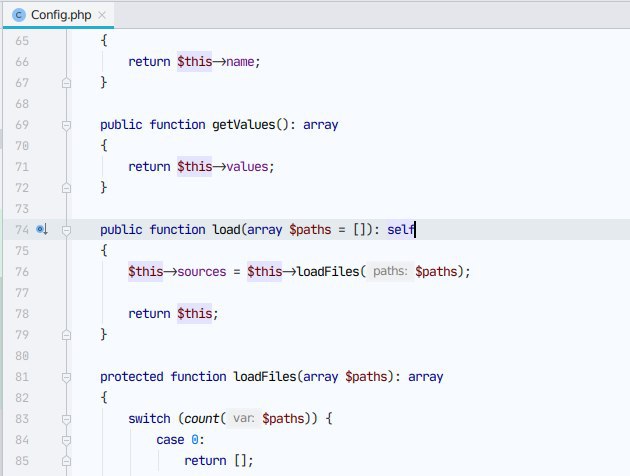
Task: Switch to the Config.php tab
Action: pos(58,15)
